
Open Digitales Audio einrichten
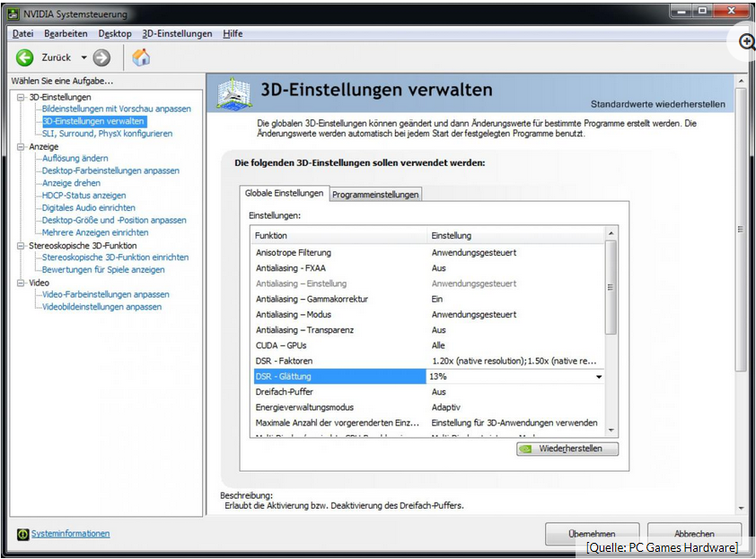pyautogui.click(x=88, y=207)
